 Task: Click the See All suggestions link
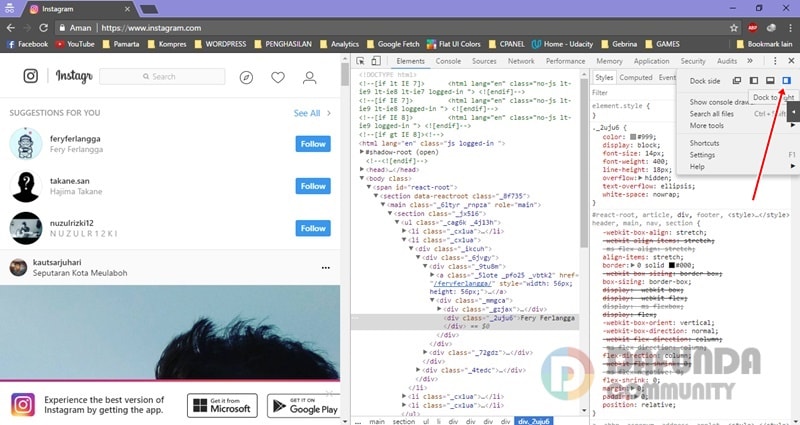[307, 114]
